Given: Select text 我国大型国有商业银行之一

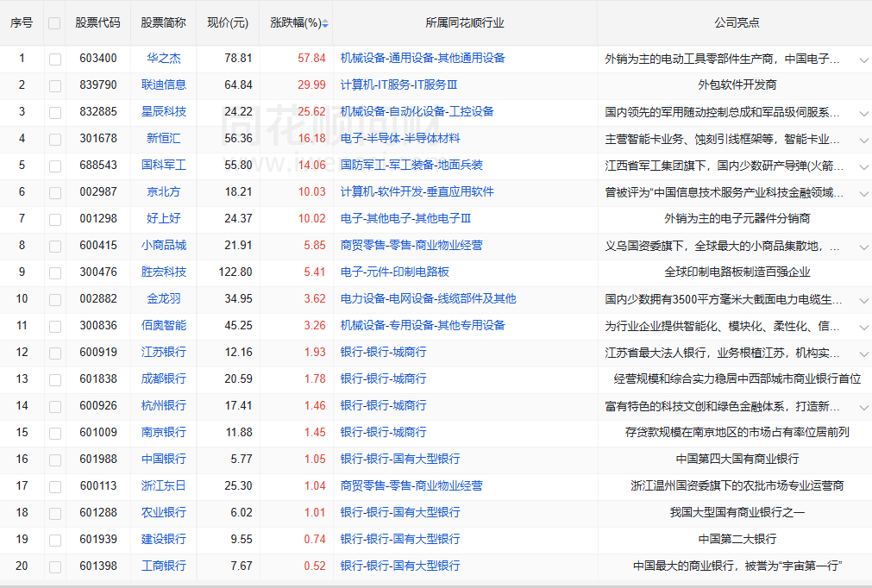Looking at the screenshot, I should click(x=737, y=512).
